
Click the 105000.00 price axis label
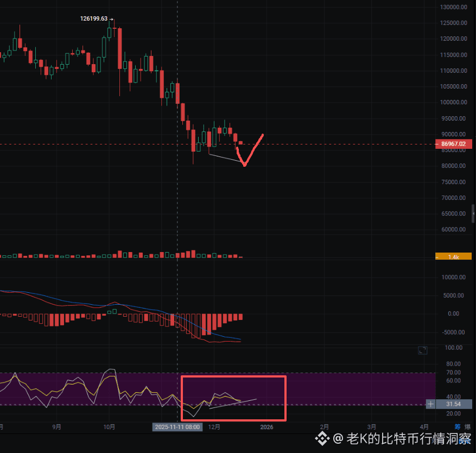click(454, 86)
